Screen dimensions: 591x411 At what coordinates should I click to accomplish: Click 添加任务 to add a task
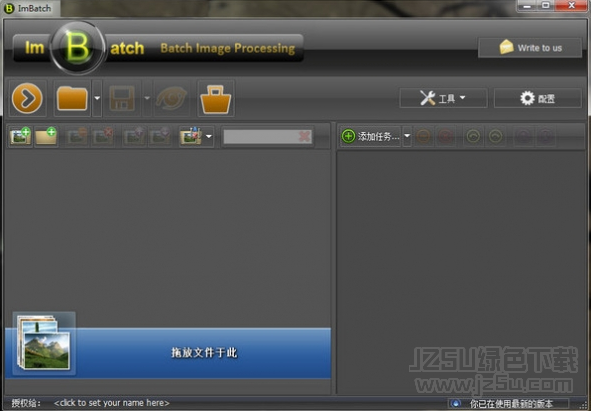[371, 136]
